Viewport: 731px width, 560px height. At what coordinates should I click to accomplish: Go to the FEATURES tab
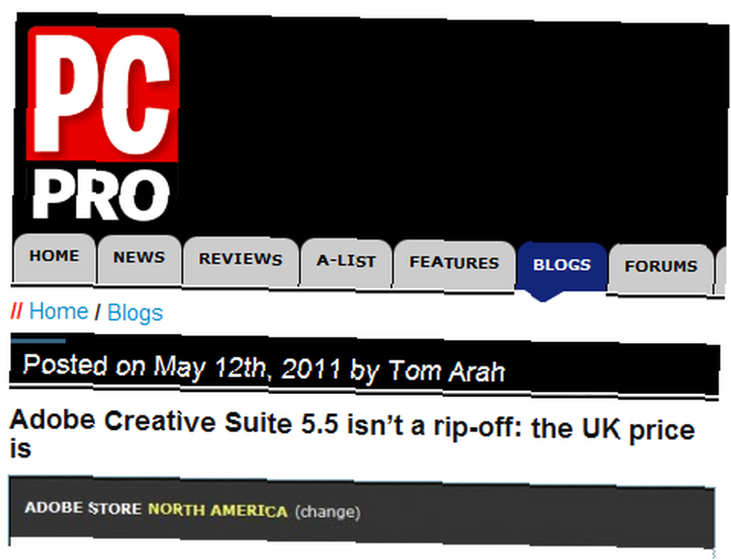[454, 265]
